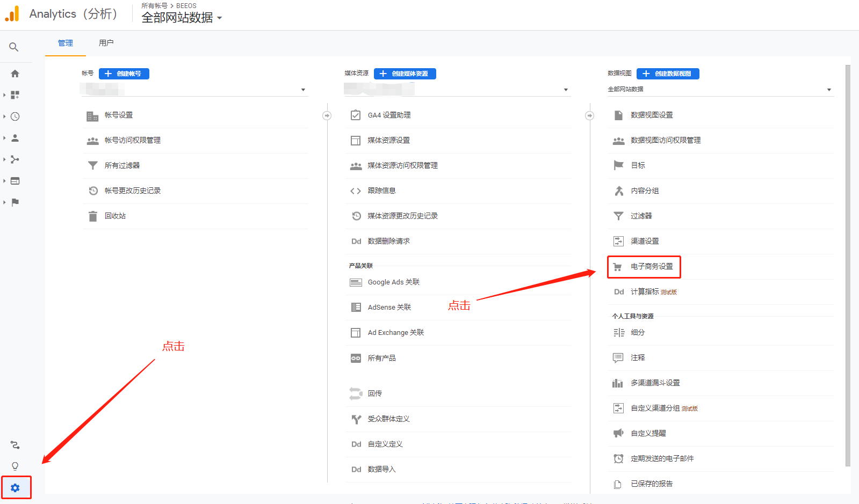Click the Attribution icon near sidebar bottom
Screen dimensions: 859x504
tap(15, 445)
